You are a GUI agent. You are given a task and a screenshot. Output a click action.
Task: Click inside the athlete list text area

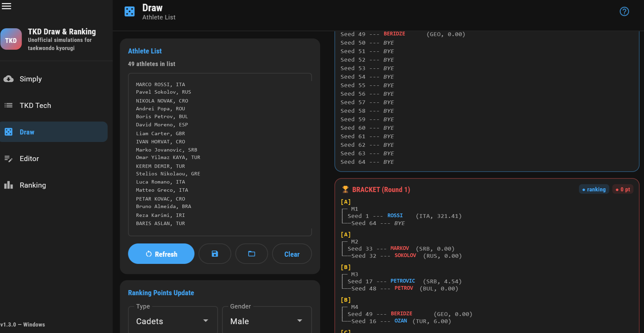click(220, 154)
